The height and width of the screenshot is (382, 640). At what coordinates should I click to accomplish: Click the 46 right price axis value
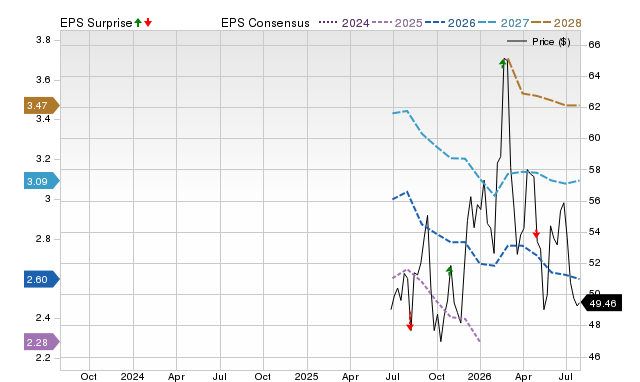pos(594,356)
